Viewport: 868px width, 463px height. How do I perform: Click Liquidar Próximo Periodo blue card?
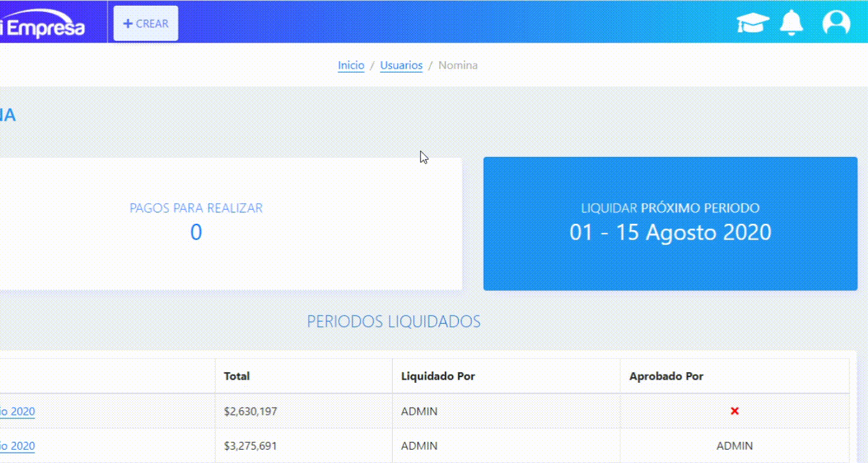click(670, 224)
